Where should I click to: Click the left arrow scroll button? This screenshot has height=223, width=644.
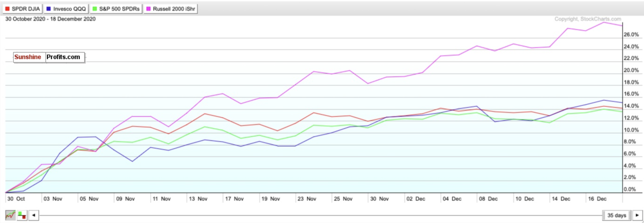(x=33, y=215)
